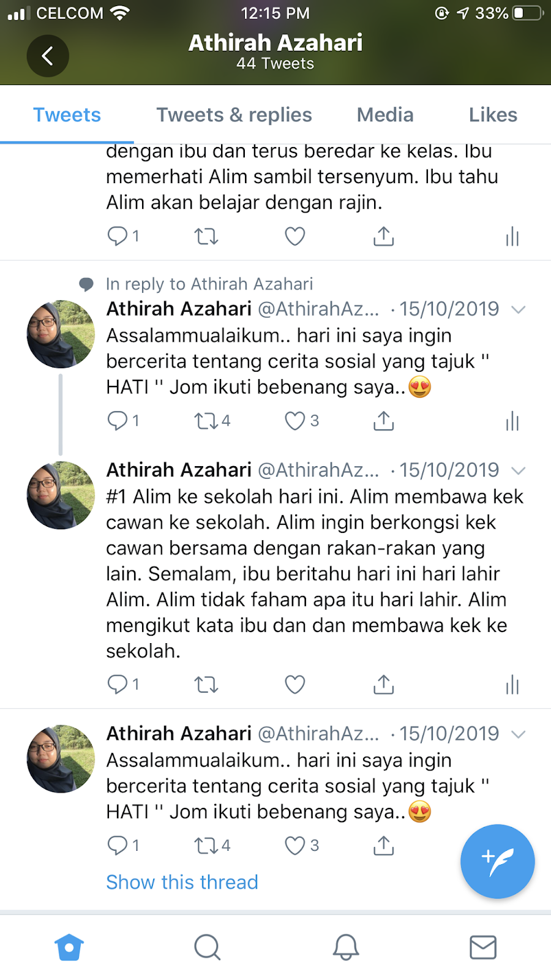Image resolution: width=551 pixels, height=980 pixels.
Task: Open avatar photo beside '#1 Alim' tweet
Action: pyautogui.click(x=61, y=495)
